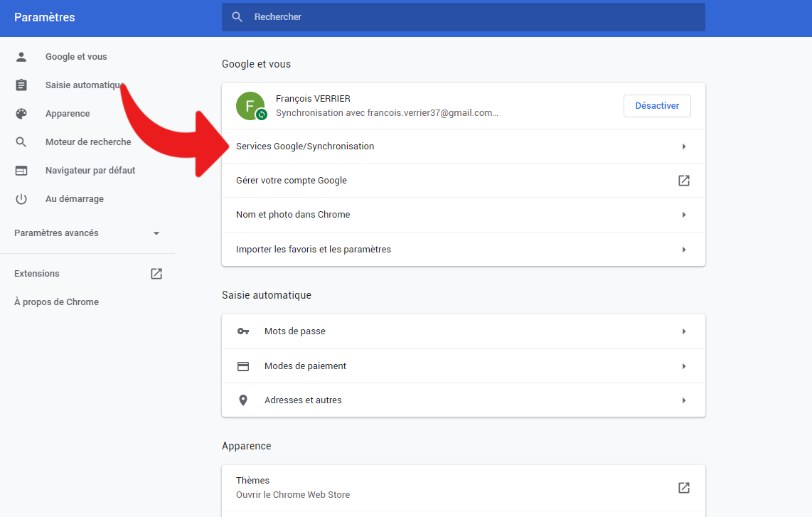Expand Importer les favoris et les paramètres
This screenshot has width=812, height=517.
(683, 249)
